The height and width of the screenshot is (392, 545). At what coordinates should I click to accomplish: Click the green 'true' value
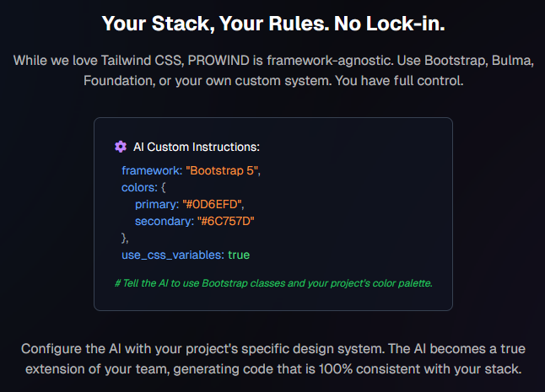(239, 255)
